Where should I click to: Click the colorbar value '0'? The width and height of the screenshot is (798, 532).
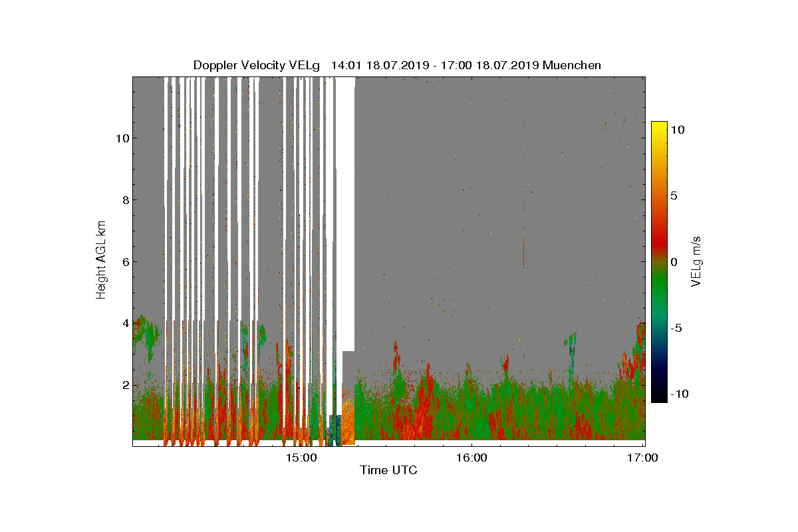click(673, 262)
